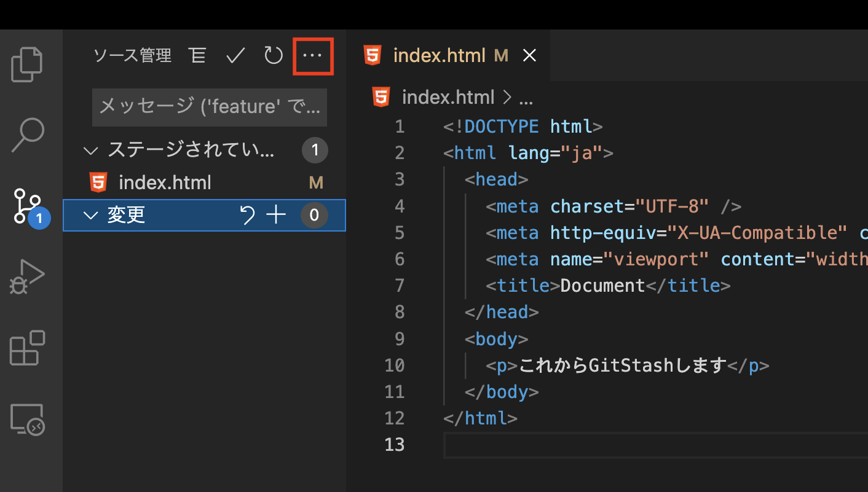
Task: Click the discard changes icon on 変更 row
Action: (x=247, y=215)
